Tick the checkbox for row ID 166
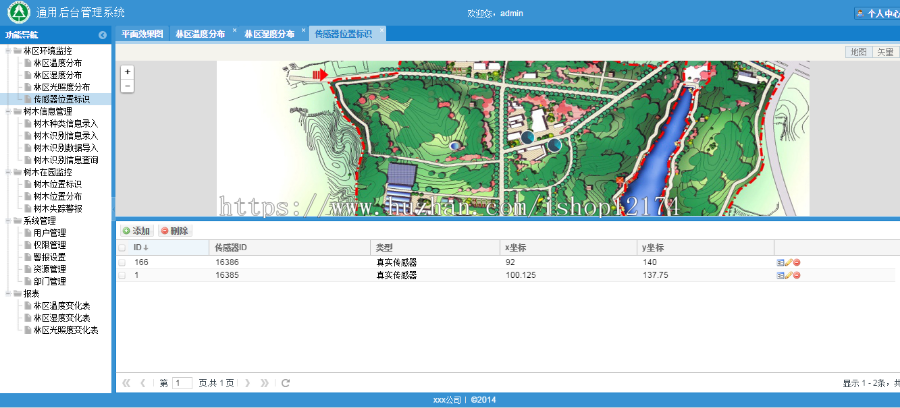Viewport: 900px width, 408px height. (x=122, y=262)
